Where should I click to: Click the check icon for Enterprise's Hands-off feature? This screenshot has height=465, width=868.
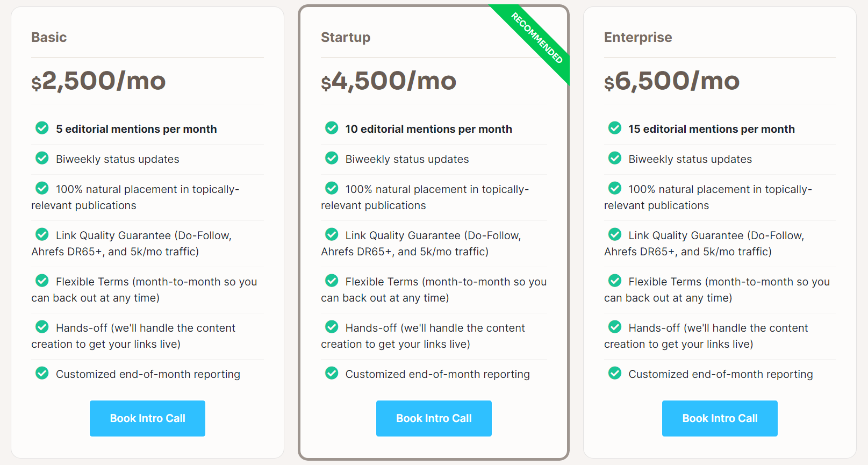[614, 327]
